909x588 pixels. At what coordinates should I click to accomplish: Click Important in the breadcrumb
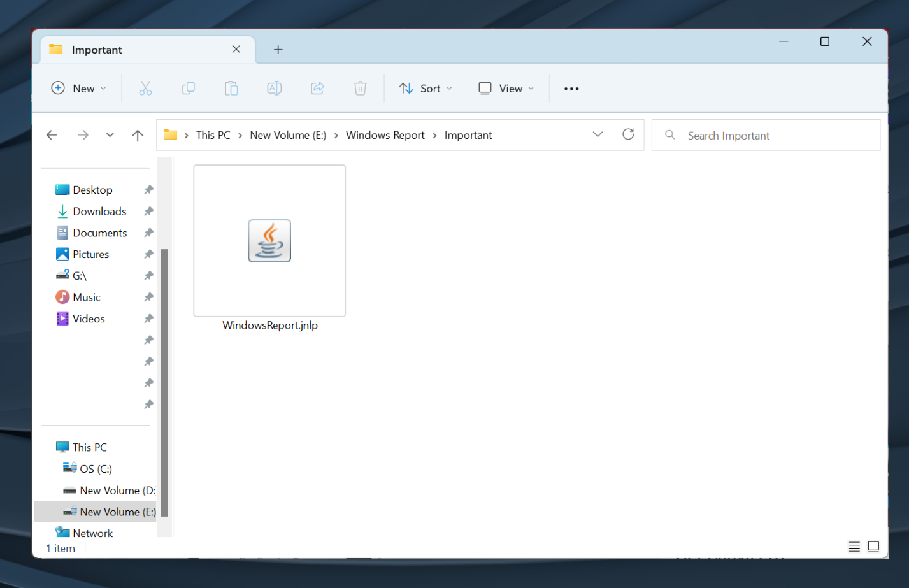[x=468, y=135]
